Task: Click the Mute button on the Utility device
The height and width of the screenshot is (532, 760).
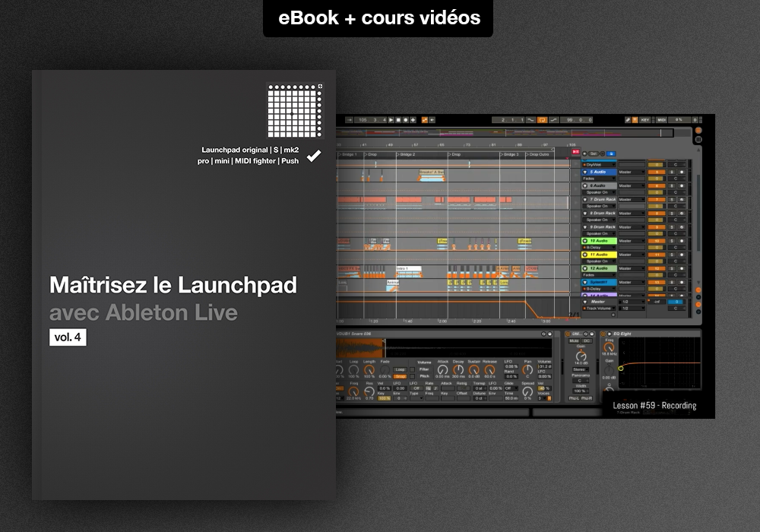Action: pyautogui.click(x=574, y=341)
